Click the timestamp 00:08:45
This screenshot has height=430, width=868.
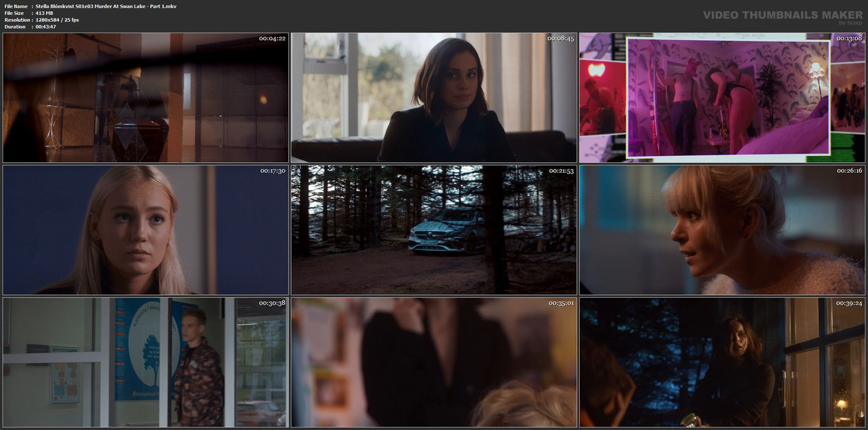tap(560, 39)
